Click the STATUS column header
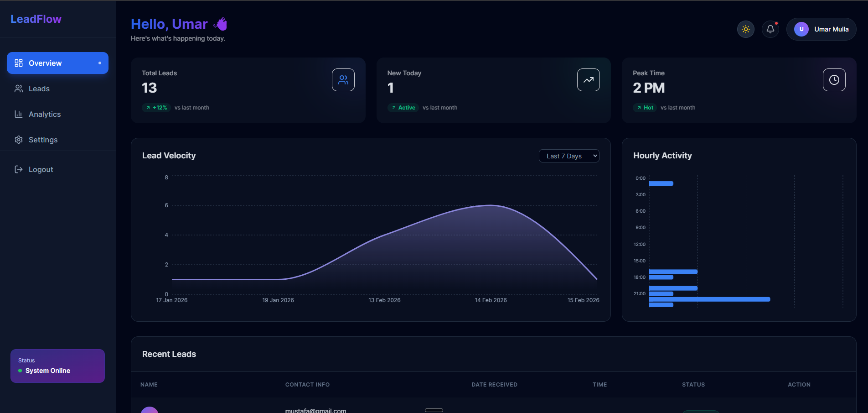 pos(693,385)
